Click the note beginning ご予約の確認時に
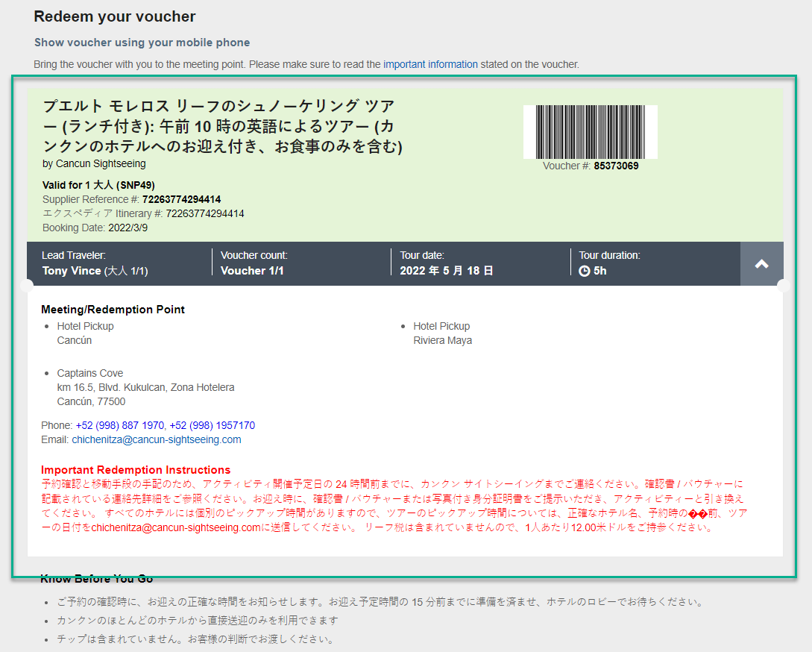 (x=381, y=602)
